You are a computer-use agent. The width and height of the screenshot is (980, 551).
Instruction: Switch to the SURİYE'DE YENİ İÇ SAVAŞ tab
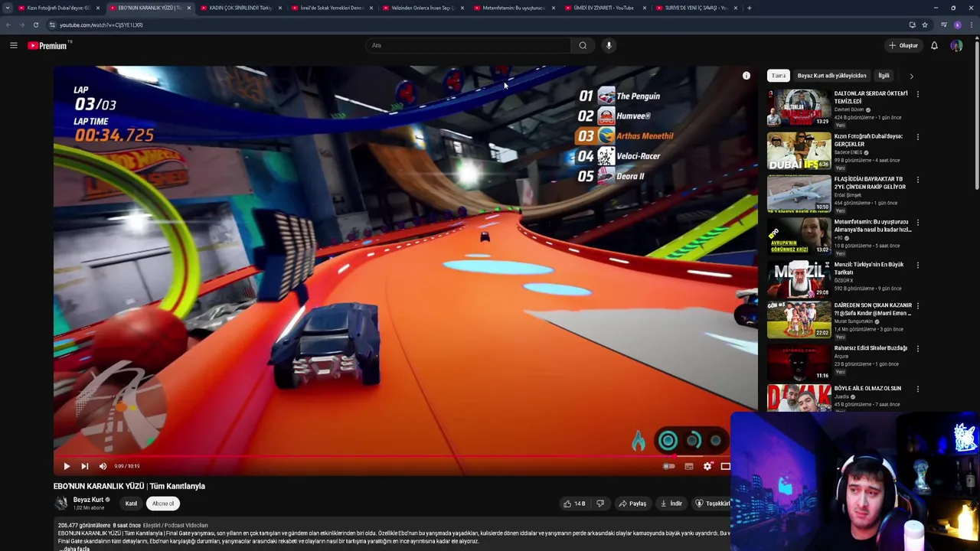pyautogui.click(x=696, y=8)
